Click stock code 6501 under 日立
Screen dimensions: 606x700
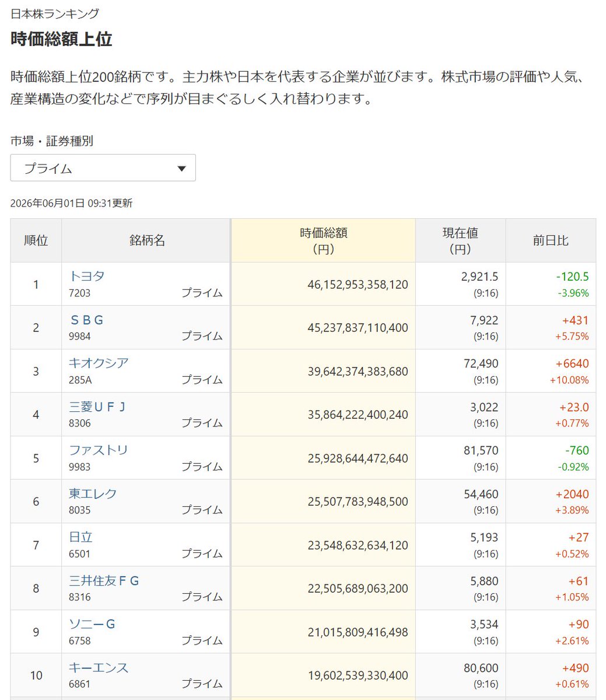[79, 554]
